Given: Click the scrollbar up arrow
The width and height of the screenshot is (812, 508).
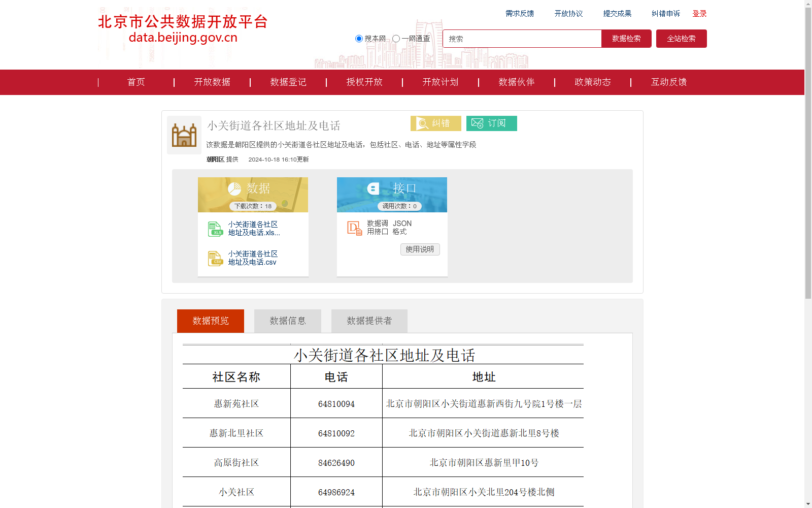Looking at the screenshot, I should pos(808,4).
